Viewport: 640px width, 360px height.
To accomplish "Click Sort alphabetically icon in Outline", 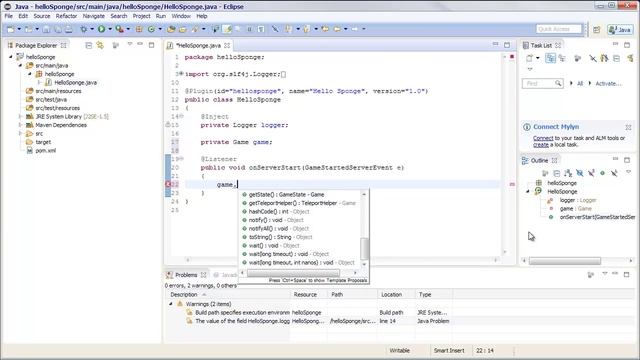I will [x=568, y=173].
